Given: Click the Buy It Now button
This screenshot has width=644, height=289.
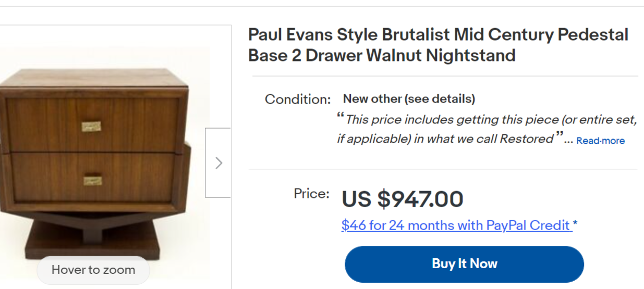Looking at the screenshot, I should pyautogui.click(x=464, y=264).
